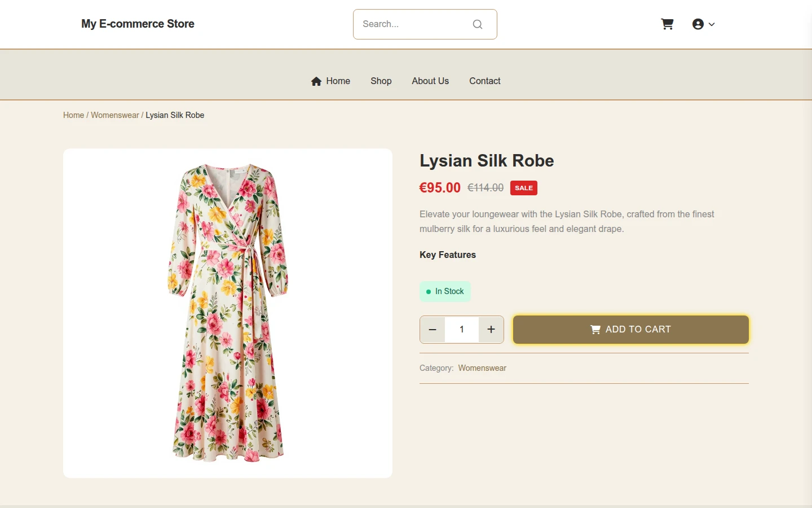The height and width of the screenshot is (508, 812).
Task: Click the house icon beside Home
Action: [x=316, y=81]
